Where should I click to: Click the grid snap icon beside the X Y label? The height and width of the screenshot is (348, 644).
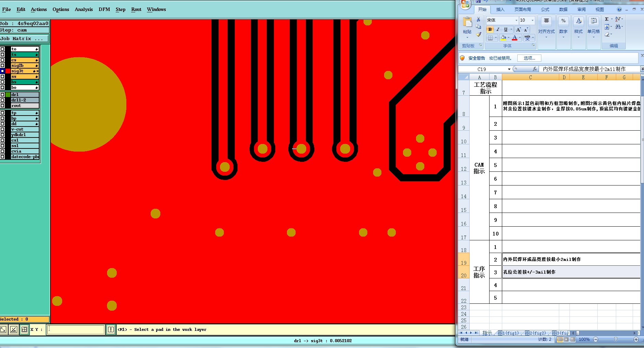[24, 329]
